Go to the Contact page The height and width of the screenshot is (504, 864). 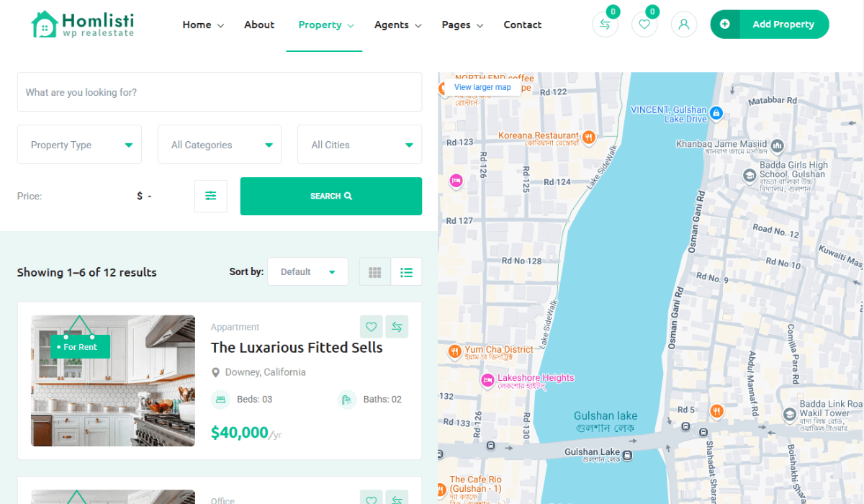pyautogui.click(x=523, y=24)
